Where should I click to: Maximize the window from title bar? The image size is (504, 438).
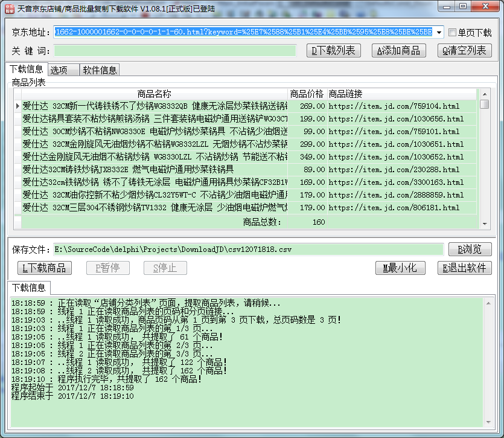tap(463, 7)
